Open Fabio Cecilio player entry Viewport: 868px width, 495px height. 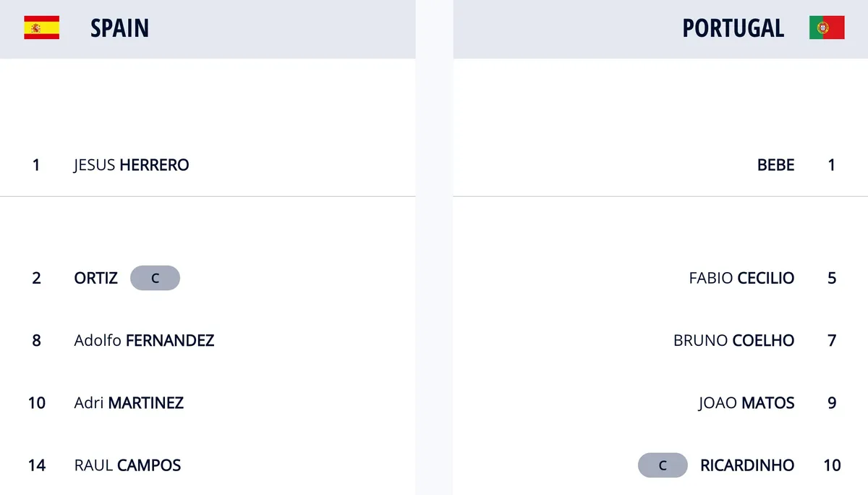pos(742,278)
